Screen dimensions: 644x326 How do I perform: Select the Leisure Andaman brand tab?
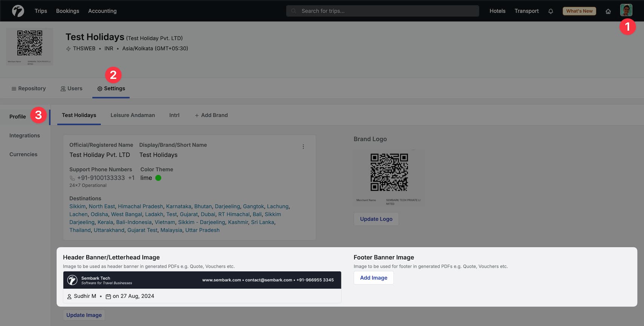click(133, 115)
